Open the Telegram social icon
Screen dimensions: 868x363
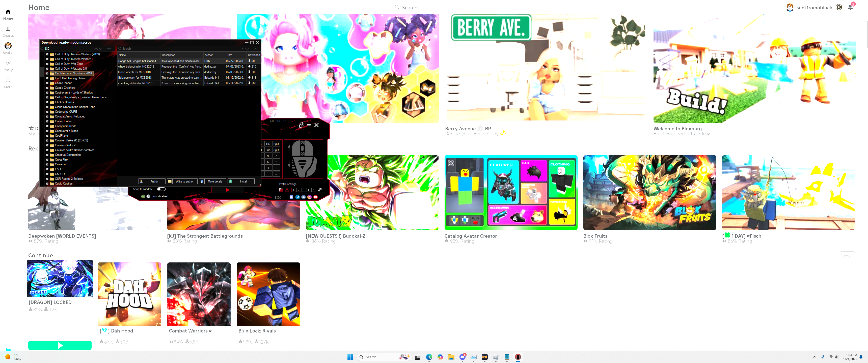(x=297, y=197)
